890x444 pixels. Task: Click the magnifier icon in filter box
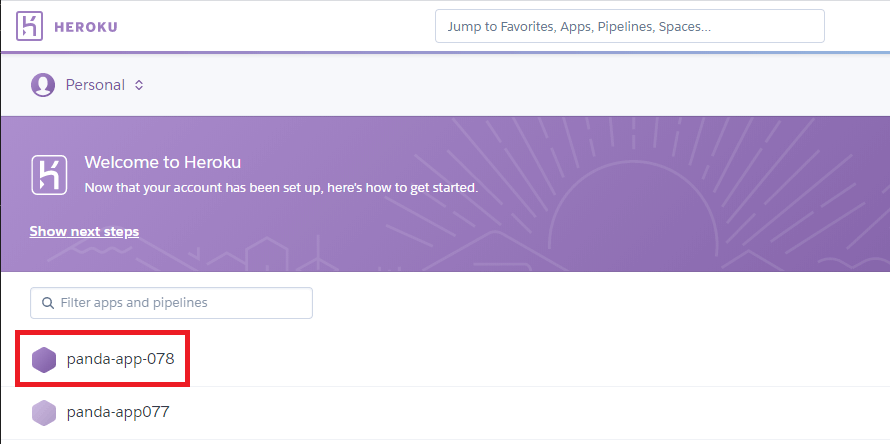tap(48, 303)
